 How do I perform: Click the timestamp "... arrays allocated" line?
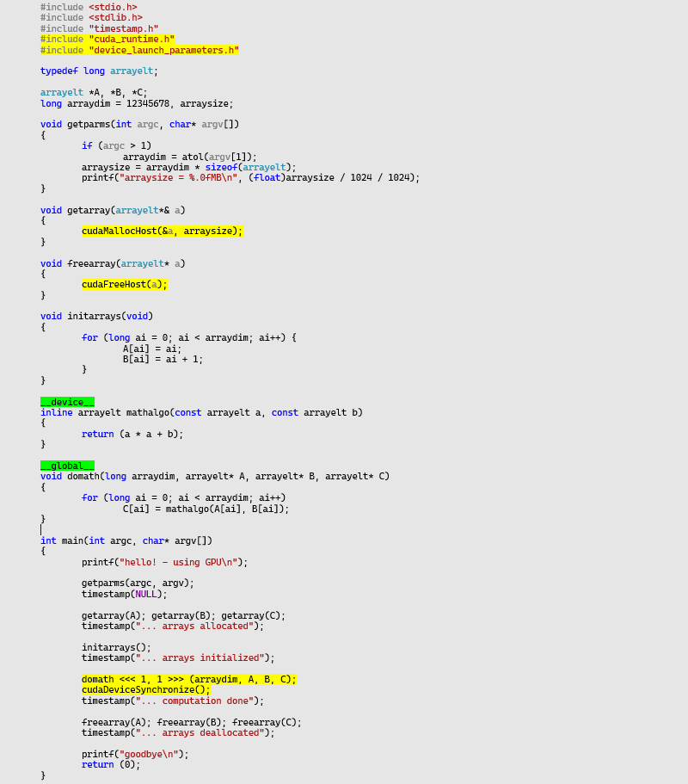coord(173,626)
